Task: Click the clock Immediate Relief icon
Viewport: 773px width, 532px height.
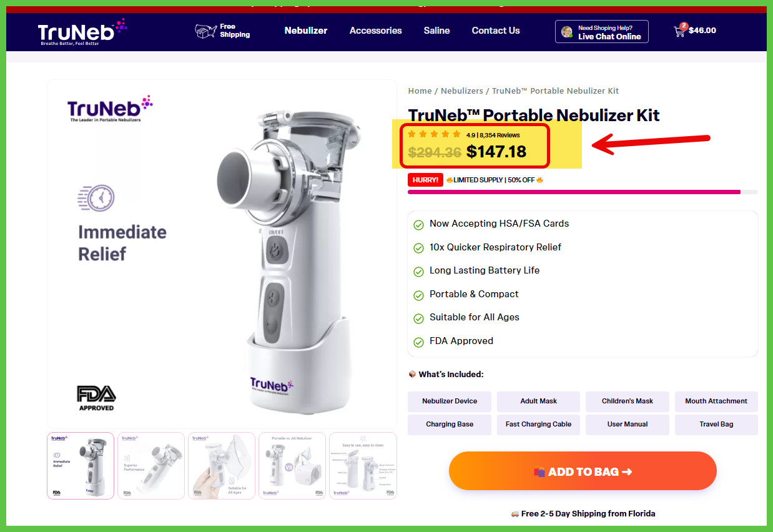Action: (96, 198)
